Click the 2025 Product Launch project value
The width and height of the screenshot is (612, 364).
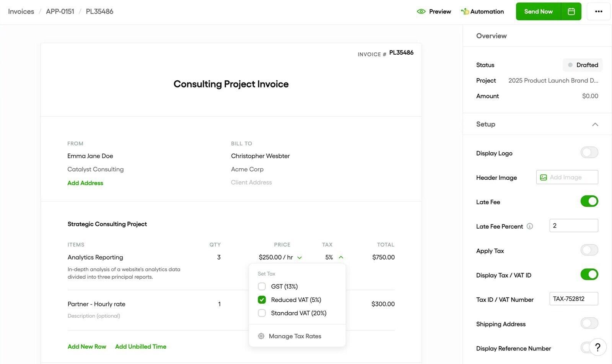(x=553, y=81)
